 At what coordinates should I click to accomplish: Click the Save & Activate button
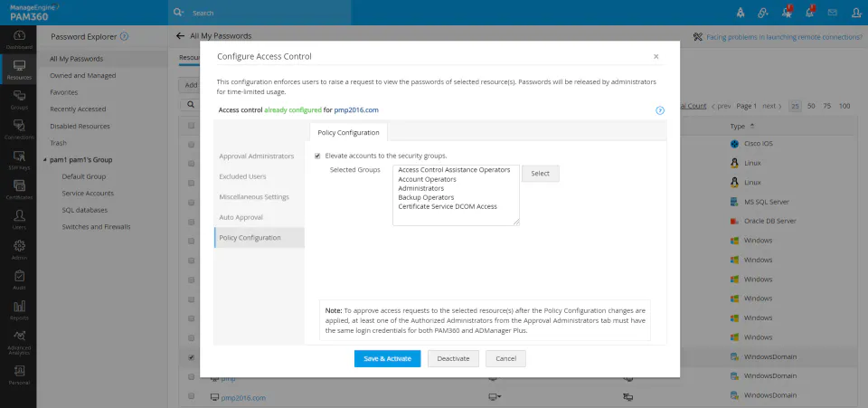point(388,358)
